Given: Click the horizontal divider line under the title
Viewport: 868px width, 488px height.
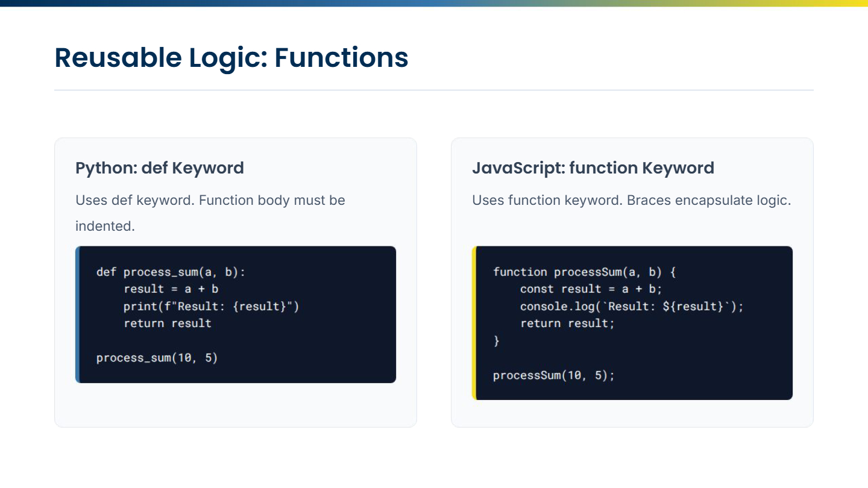Looking at the screenshot, I should [434, 90].
